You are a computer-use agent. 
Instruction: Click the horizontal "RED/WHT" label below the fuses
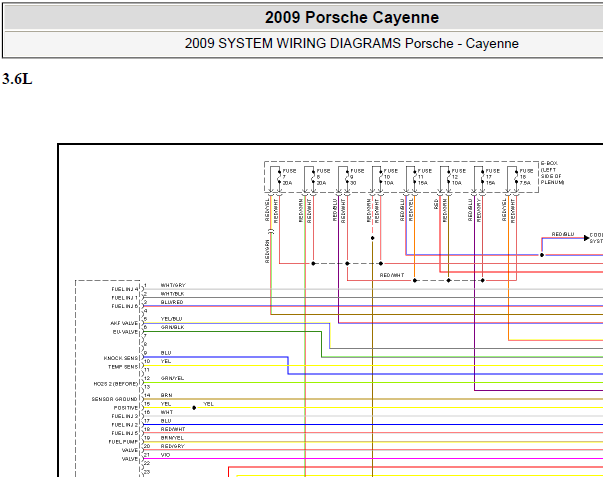(x=392, y=275)
